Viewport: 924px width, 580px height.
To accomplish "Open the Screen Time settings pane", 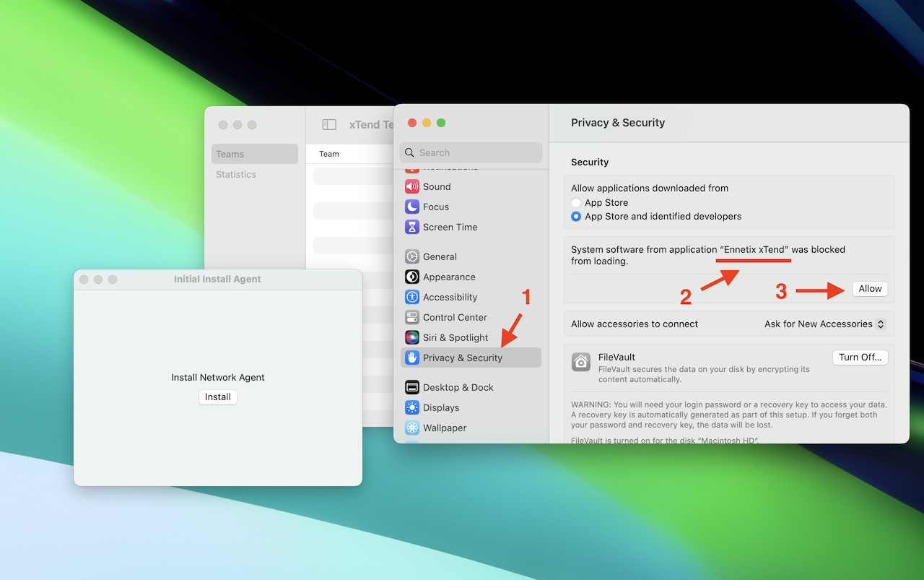I will point(471,227).
